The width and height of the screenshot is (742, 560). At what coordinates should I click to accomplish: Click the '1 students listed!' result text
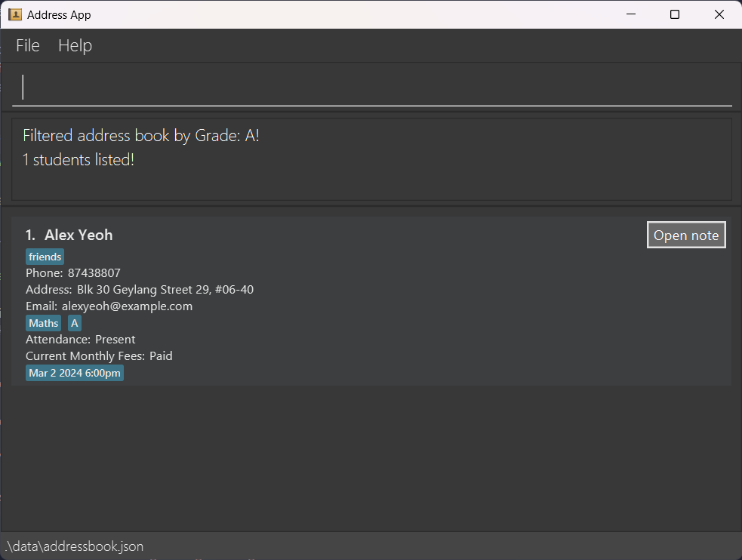pyautogui.click(x=79, y=160)
